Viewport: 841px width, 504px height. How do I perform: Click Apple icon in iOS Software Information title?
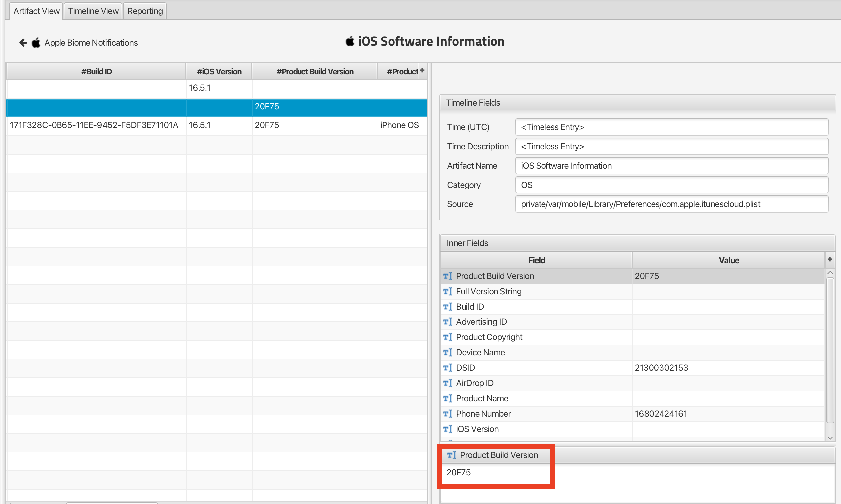pos(350,41)
